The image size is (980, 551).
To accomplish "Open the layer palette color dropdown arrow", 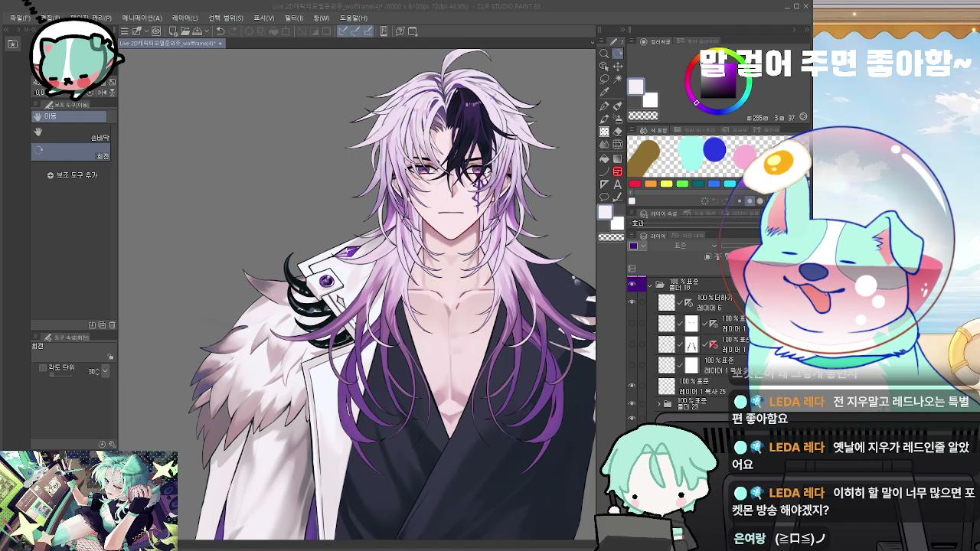I will tap(644, 246).
